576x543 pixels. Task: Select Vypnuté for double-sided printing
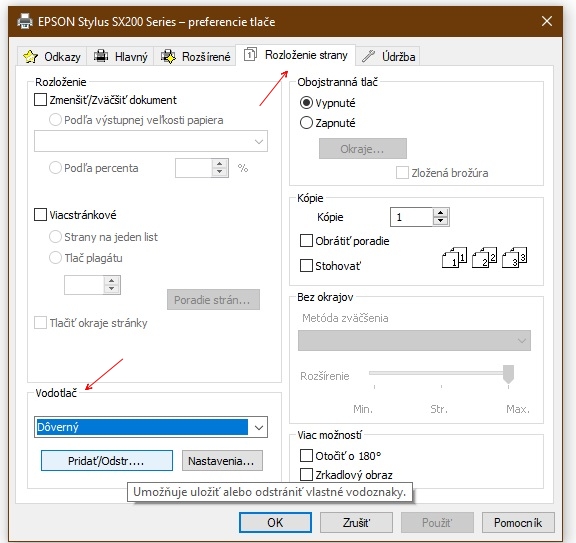pos(306,103)
